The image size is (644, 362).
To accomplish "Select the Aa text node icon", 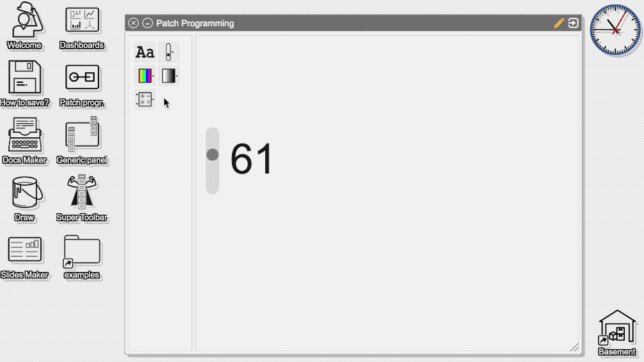I will tap(145, 52).
